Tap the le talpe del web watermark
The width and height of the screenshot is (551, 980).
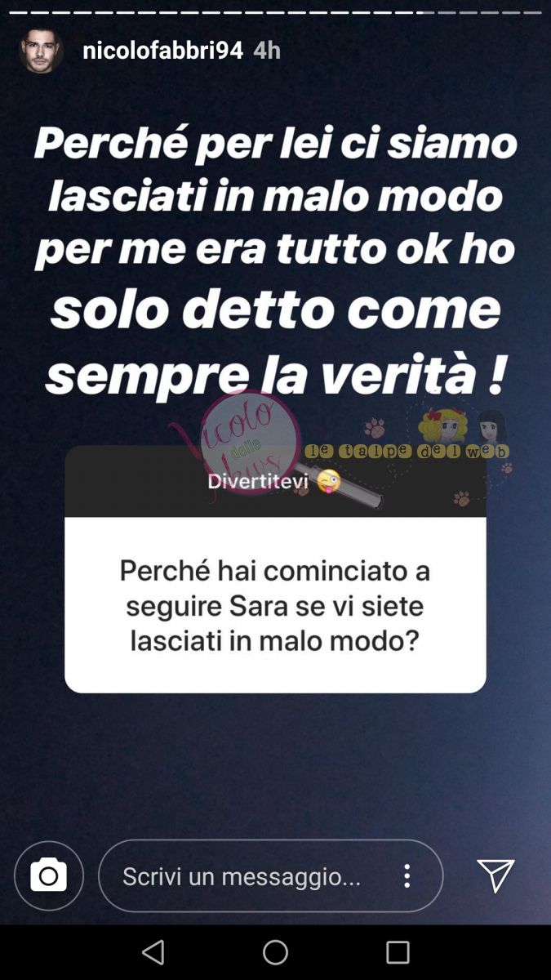coord(407,451)
